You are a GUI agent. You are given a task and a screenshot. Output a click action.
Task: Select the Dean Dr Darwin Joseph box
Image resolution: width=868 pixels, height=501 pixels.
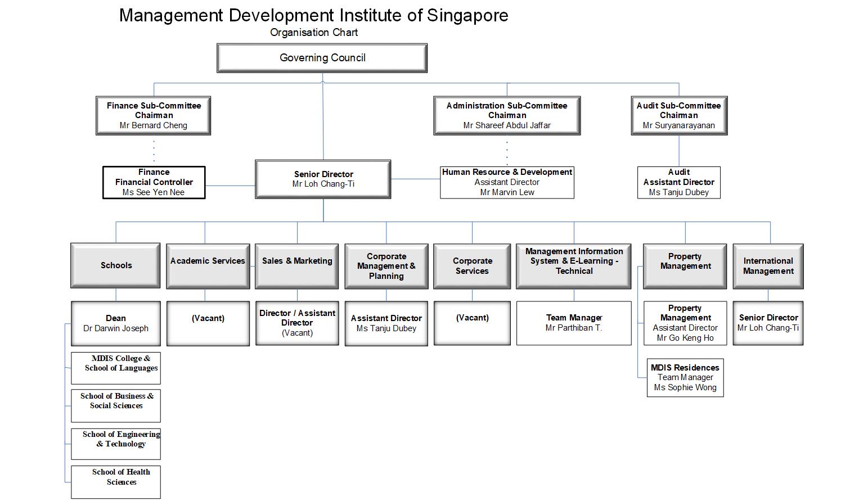(x=116, y=323)
